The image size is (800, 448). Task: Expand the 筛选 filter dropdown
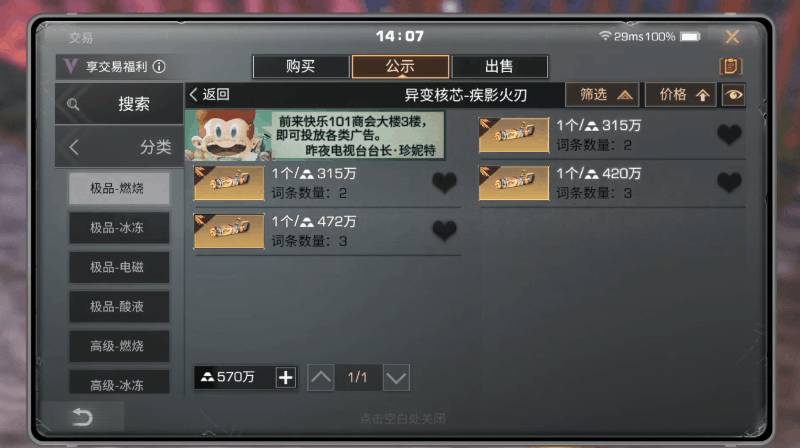pyautogui.click(x=602, y=95)
